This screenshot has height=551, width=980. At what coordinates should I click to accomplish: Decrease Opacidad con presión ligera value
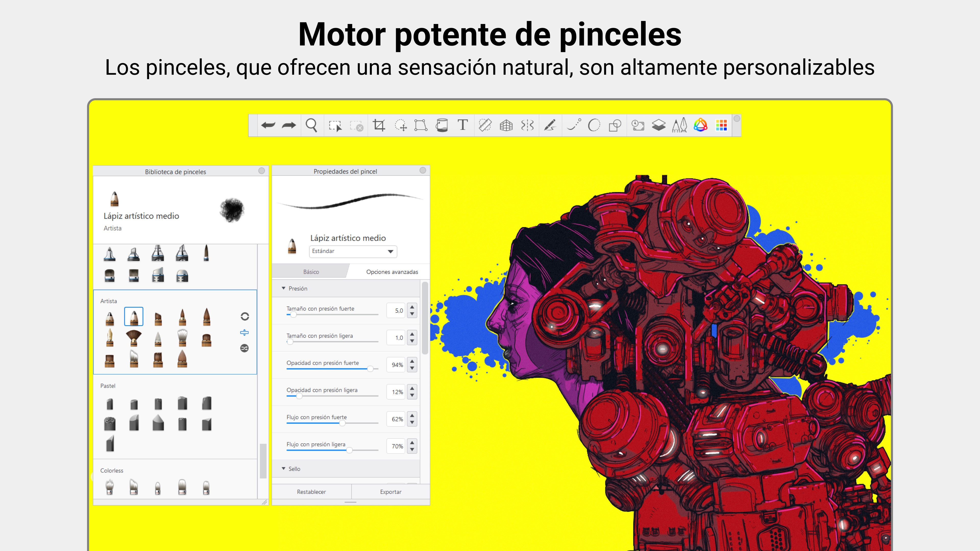click(x=412, y=395)
